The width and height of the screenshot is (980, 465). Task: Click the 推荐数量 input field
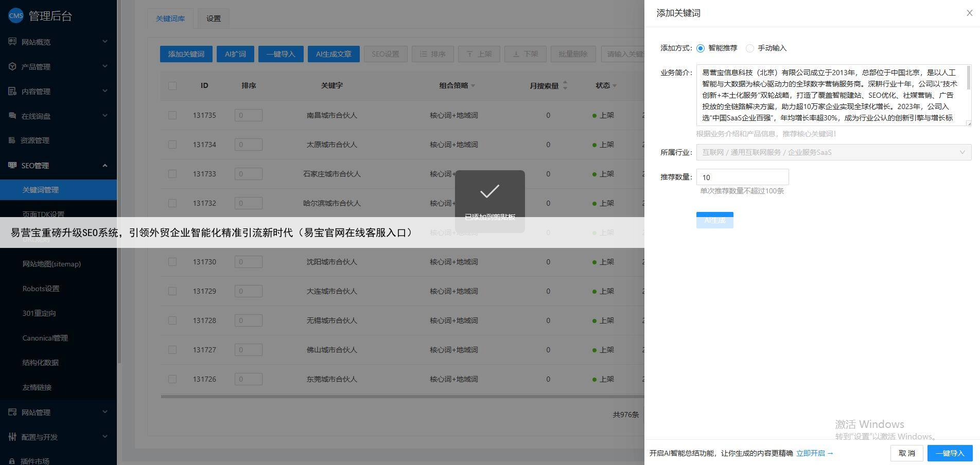click(x=742, y=177)
